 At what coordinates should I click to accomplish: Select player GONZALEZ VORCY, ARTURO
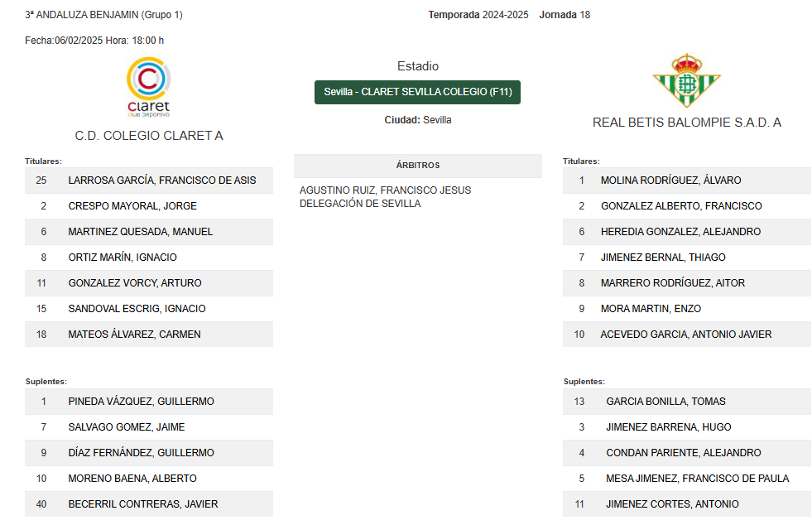click(x=149, y=283)
